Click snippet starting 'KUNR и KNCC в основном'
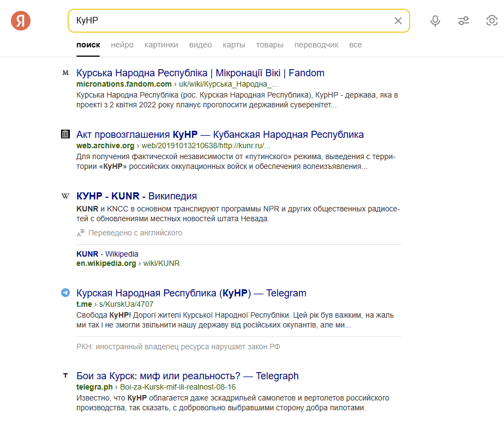The height and width of the screenshot is (425, 504). coord(238,214)
